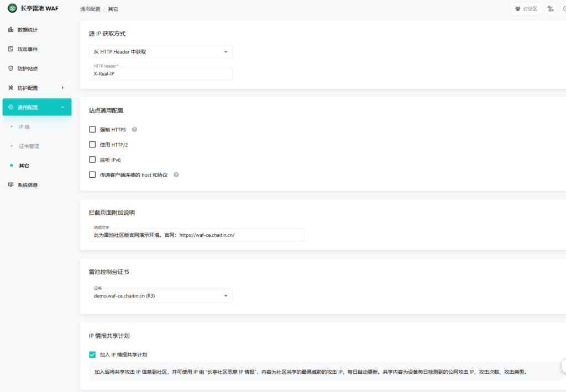Click the help icon next to 强制 HTTPS
This screenshot has width=566, height=392.
(134, 129)
